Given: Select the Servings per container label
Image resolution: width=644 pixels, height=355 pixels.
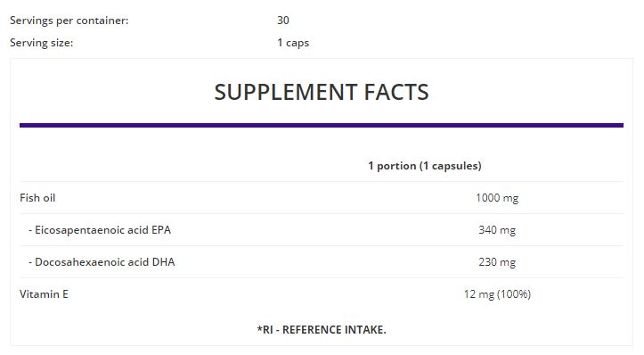Looking at the screenshot, I should tap(69, 21).
